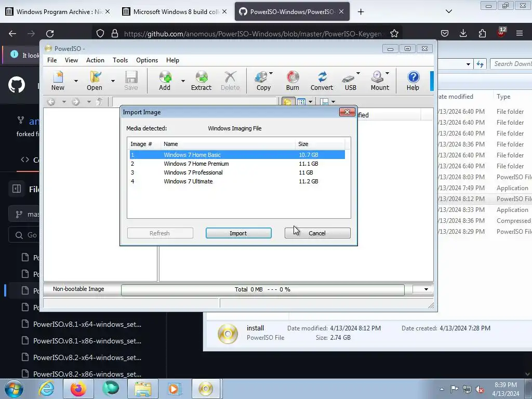Click the New toolbar icon in PowerISO
This screenshot has height=399, width=532.
(58, 81)
